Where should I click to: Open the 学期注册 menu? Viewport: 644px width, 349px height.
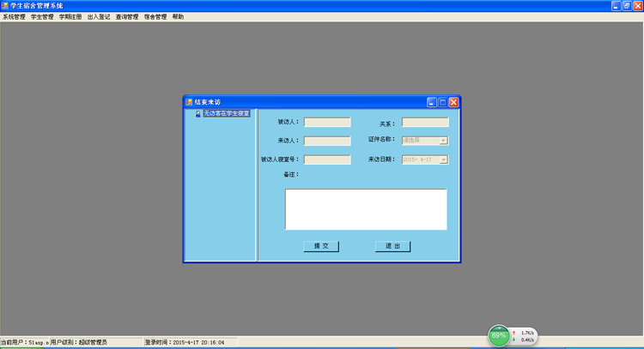(70, 17)
